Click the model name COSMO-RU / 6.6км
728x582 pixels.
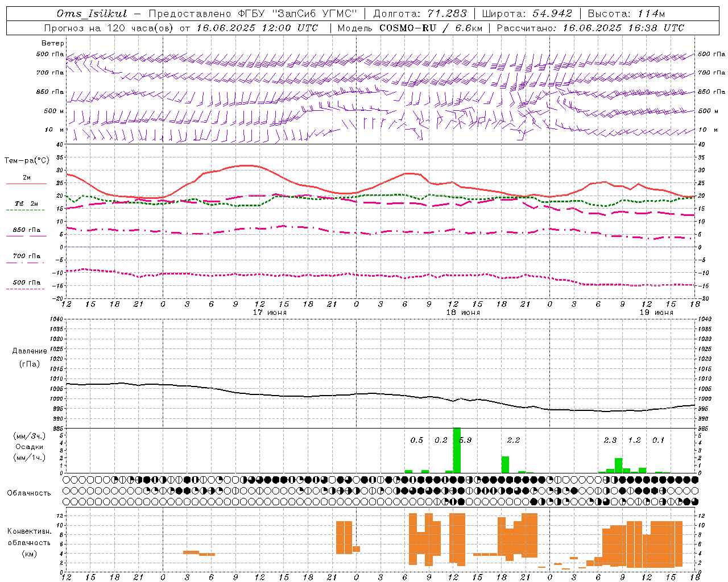[x=431, y=28]
